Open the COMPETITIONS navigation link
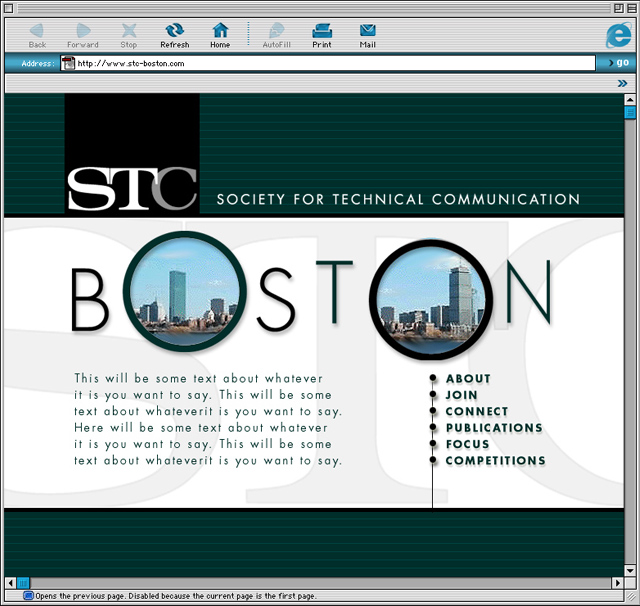The height and width of the screenshot is (606, 640). coord(496,460)
